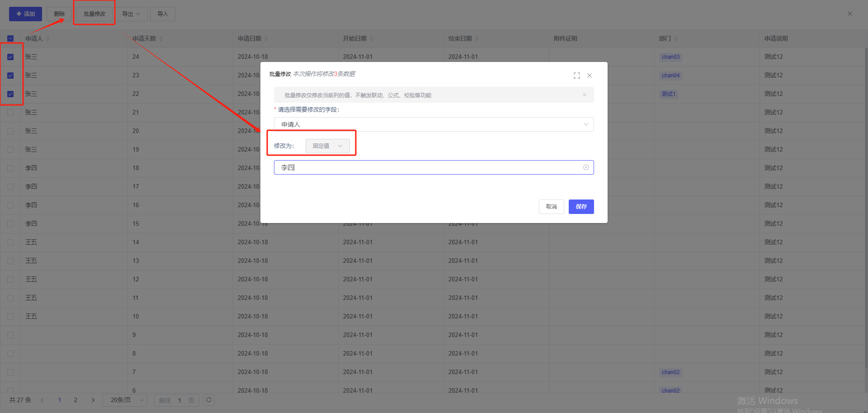The image size is (868, 413).
Task: Click the sort icon beside 申请天数 header
Action: (x=161, y=39)
